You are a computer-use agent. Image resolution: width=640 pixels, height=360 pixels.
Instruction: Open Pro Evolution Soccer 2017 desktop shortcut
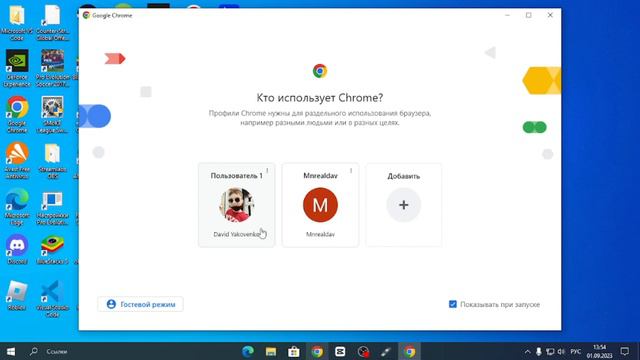tap(53, 68)
